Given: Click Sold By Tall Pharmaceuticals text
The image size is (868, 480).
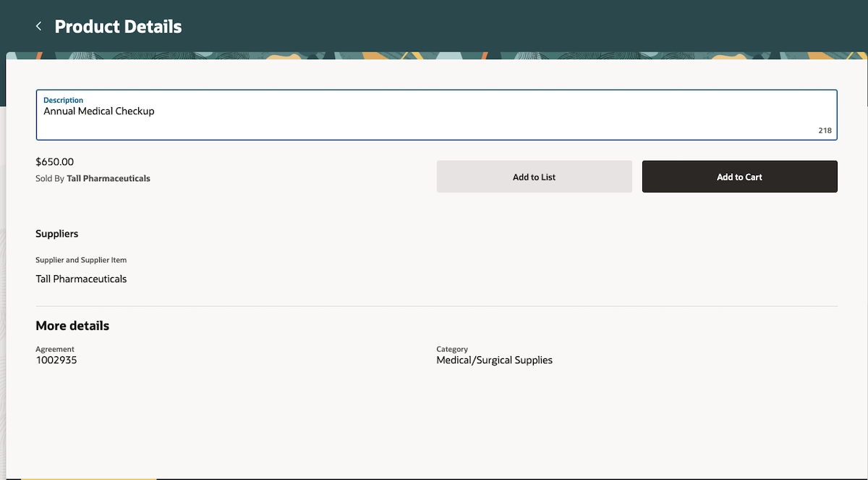Looking at the screenshot, I should coord(93,178).
